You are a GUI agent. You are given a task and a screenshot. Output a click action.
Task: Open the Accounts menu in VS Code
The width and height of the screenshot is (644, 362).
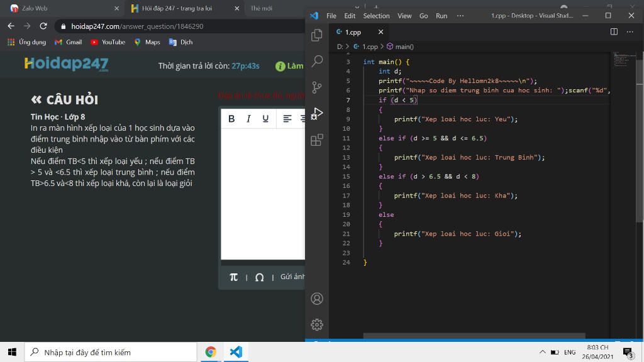tap(317, 299)
